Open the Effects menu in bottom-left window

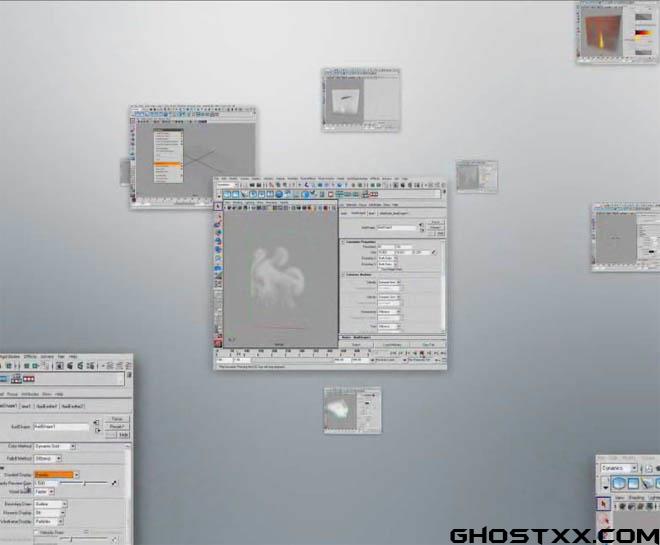tap(30, 356)
